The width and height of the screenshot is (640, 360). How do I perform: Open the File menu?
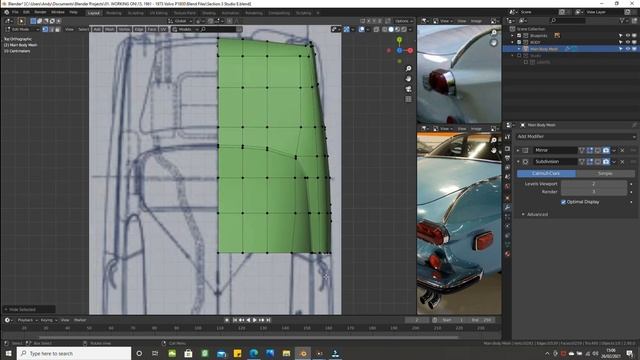(x=16, y=13)
